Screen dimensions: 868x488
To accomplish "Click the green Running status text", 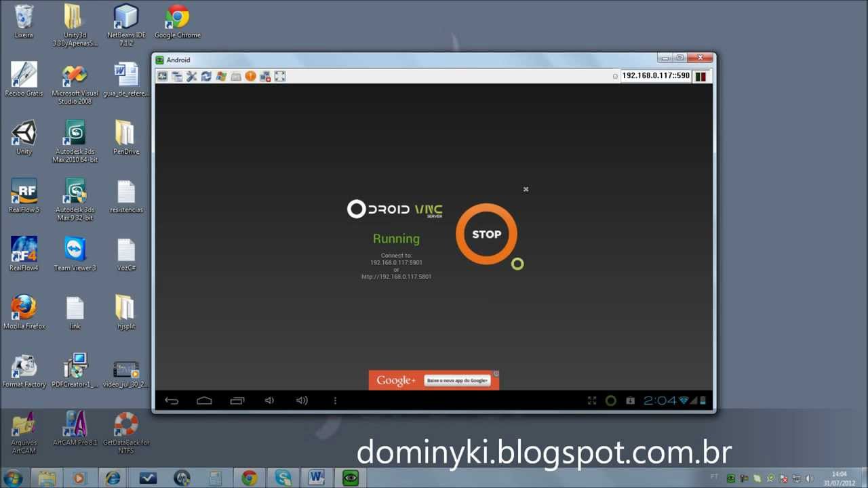I will click(x=396, y=239).
